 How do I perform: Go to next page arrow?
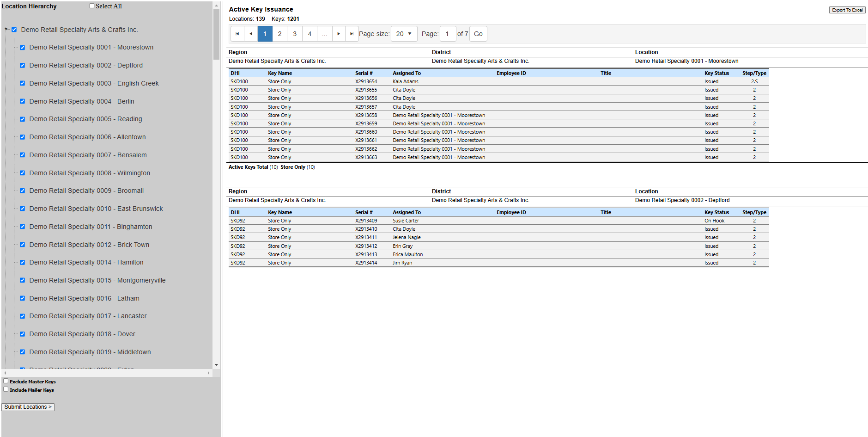pyautogui.click(x=339, y=34)
